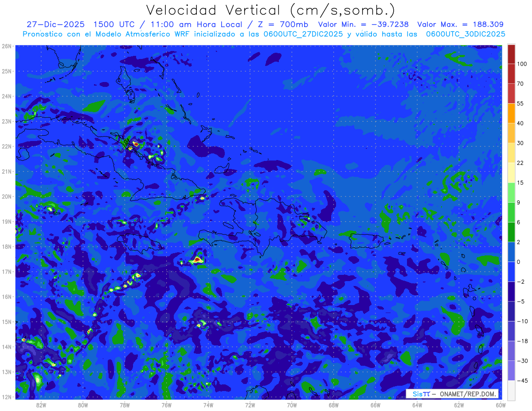Image resolution: width=532 pixels, height=411 pixels.
Task: Click the latitude label '16N'
Action: 6,297
